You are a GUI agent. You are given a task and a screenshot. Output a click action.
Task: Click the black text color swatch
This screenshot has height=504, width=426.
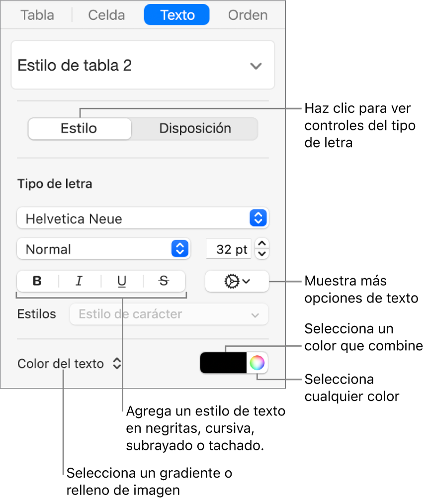[223, 363]
